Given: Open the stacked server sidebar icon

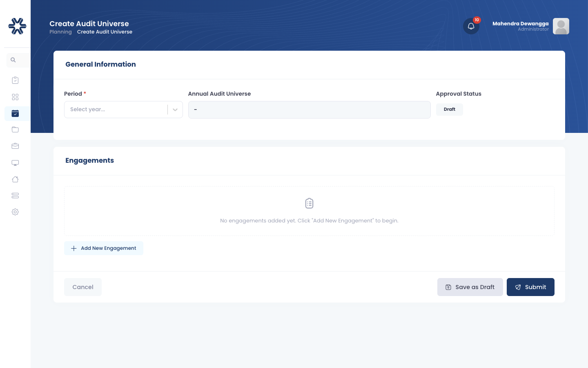Looking at the screenshot, I should click(x=15, y=195).
